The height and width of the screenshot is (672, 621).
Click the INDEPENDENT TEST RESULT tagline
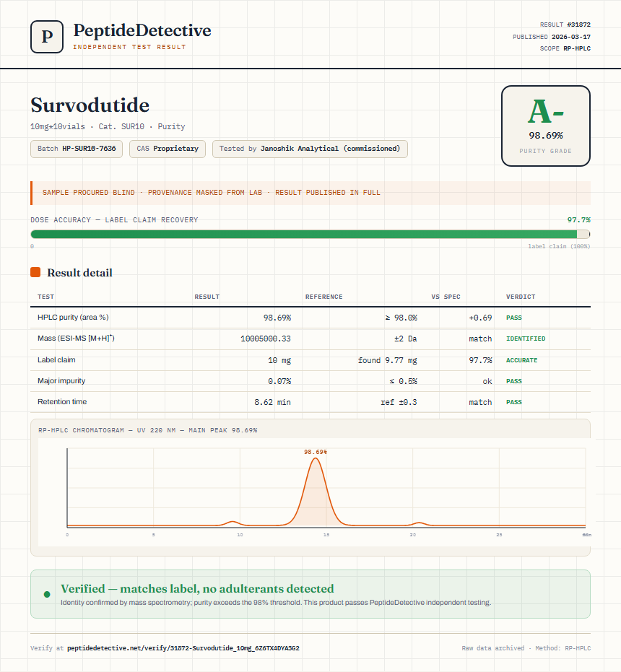click(129, 47)
